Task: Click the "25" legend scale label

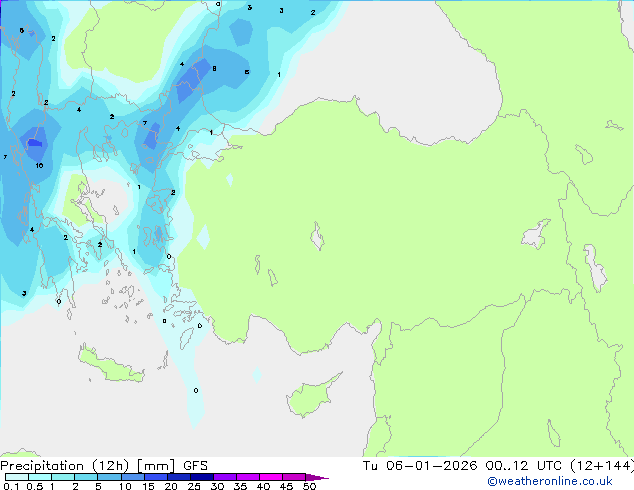Action: pos(194,486)
